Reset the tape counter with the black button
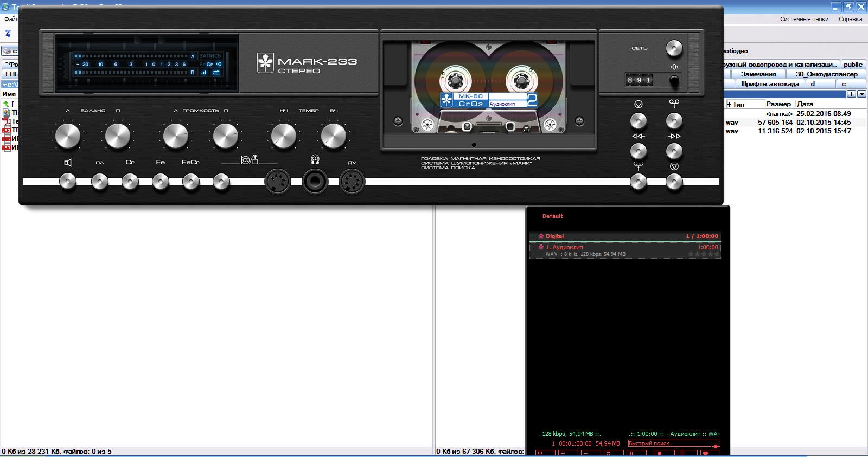Image resolution: width=868 pixels, height=457 pixels. pyautogui.click(x=674, y=81)
